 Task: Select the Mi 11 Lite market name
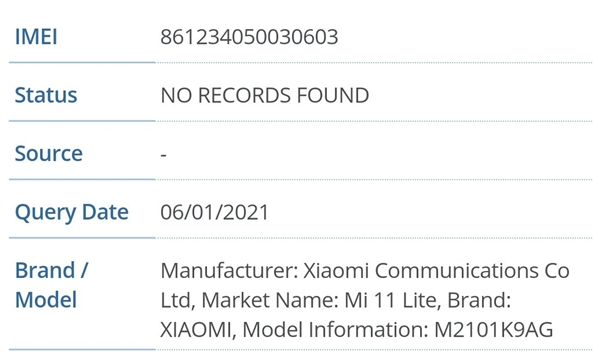click(x=390, y=300)
